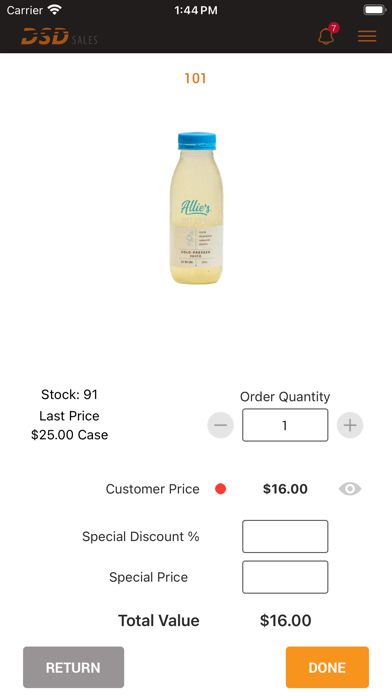The height and width of the screenshot is (696, 392).
Task: Select the Special Price input box
Action: 285,577
